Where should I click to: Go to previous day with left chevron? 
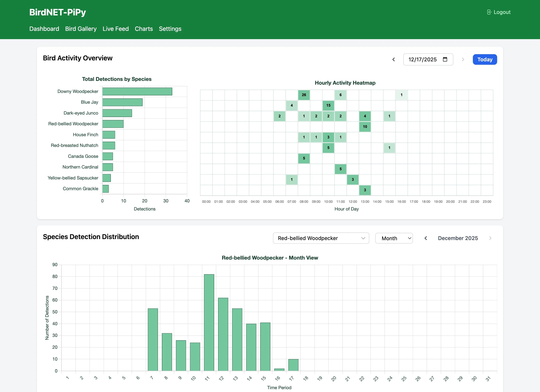click(x=394, y=60)
